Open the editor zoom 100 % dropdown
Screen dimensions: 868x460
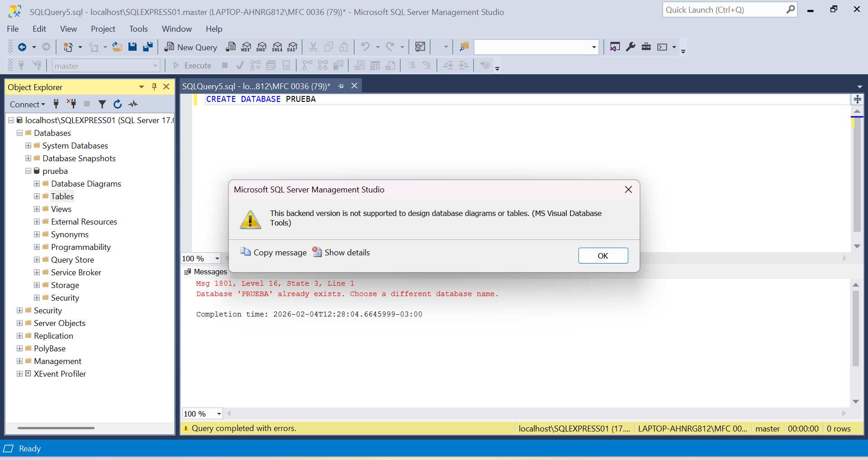217,259
